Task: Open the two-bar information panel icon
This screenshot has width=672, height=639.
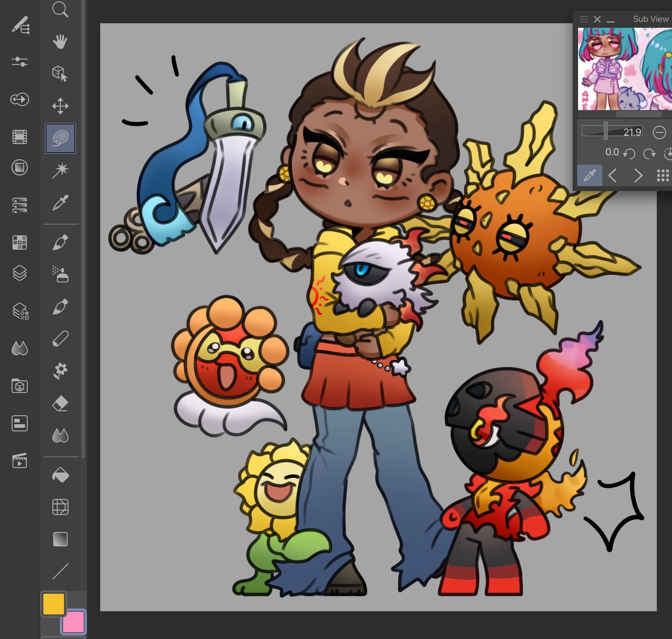Action: [20, 423]
